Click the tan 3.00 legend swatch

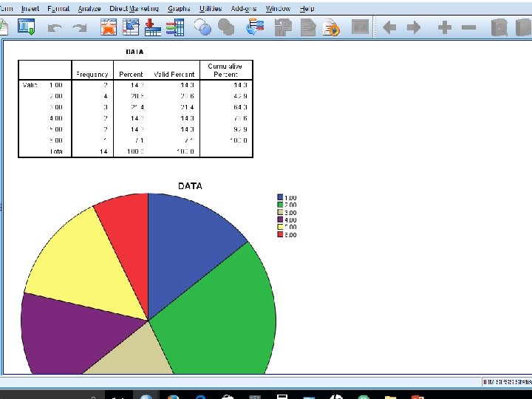280,212
